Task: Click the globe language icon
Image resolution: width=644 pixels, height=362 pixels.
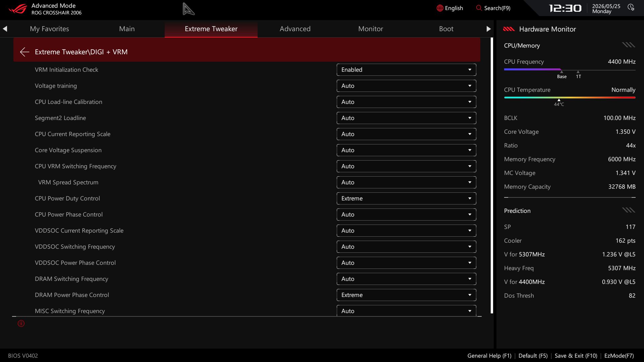Action: tap(440, 8)
